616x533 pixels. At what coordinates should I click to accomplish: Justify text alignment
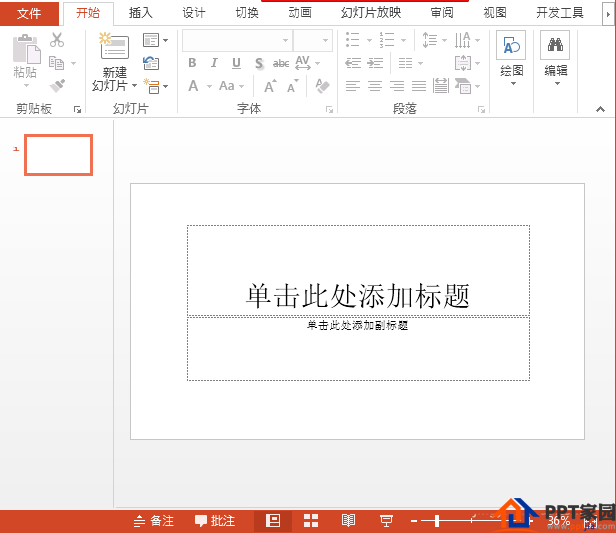click(419, 86)
